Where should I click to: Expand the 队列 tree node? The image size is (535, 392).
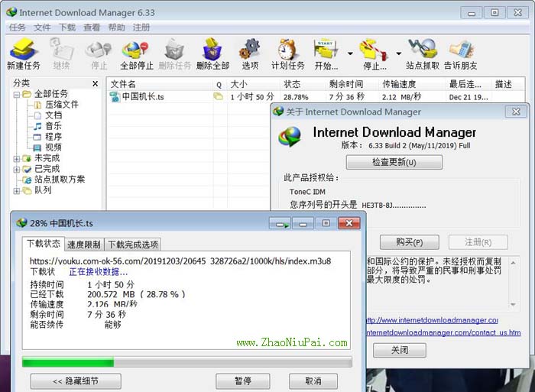(16, 191)
